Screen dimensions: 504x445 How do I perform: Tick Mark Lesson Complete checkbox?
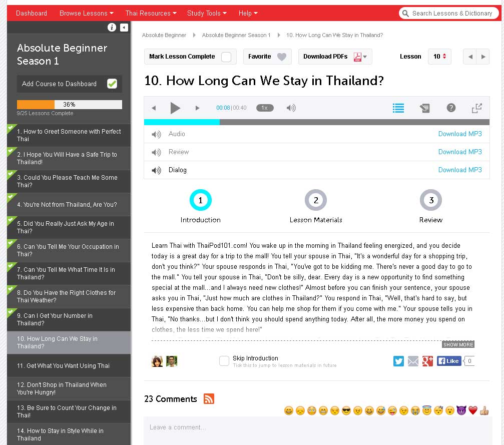tap(226, 57)
